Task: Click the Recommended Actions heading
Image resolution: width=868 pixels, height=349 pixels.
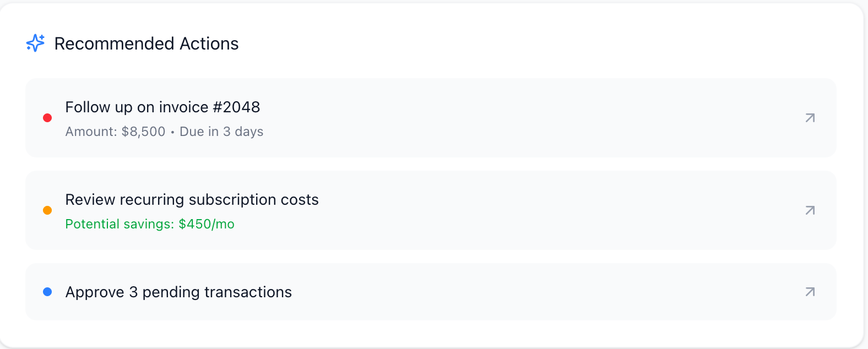Action: pos(147,43)
